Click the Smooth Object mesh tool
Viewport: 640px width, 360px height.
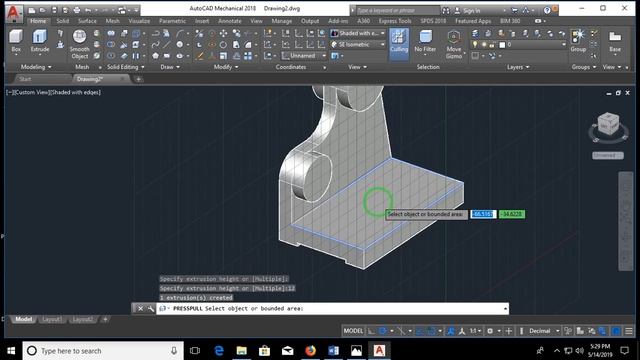tap(79, 44)
